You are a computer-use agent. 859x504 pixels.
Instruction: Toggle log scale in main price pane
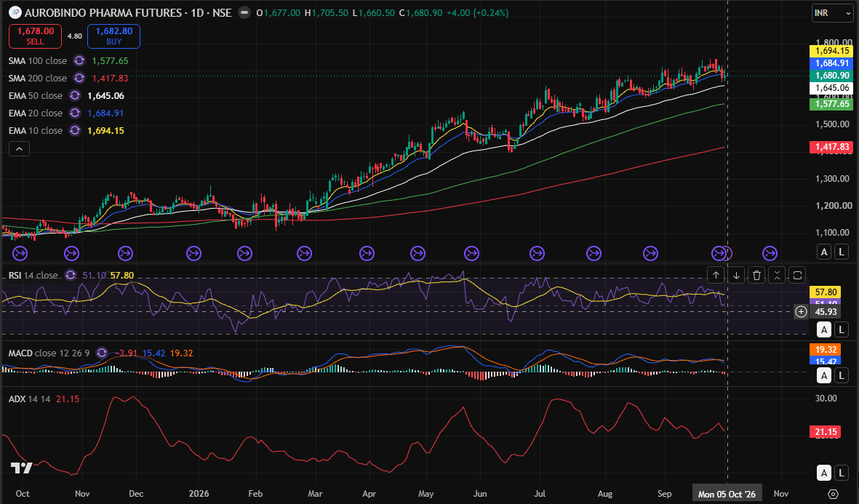tap(842, 252)
